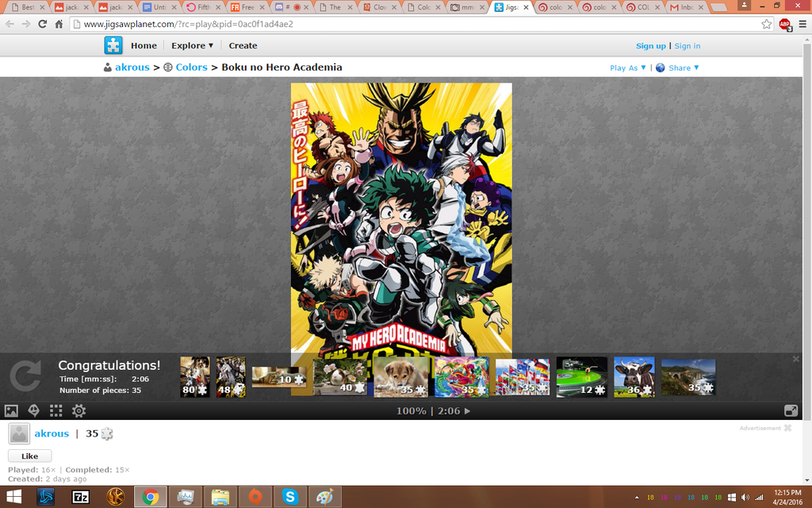This screenshot has height=508, width=812.
Task: Open the 80-piece puzzle thumbnail
Action: (195, 377)
